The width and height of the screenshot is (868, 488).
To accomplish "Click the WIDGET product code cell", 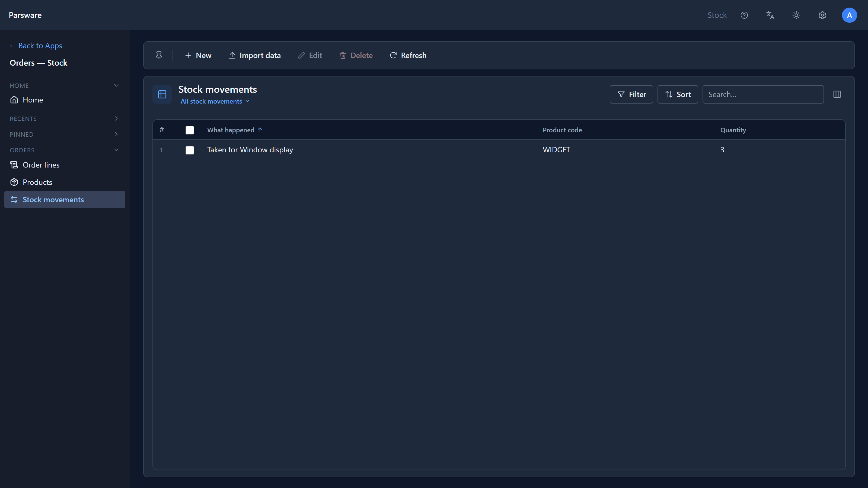I will (x=556, y=150).
